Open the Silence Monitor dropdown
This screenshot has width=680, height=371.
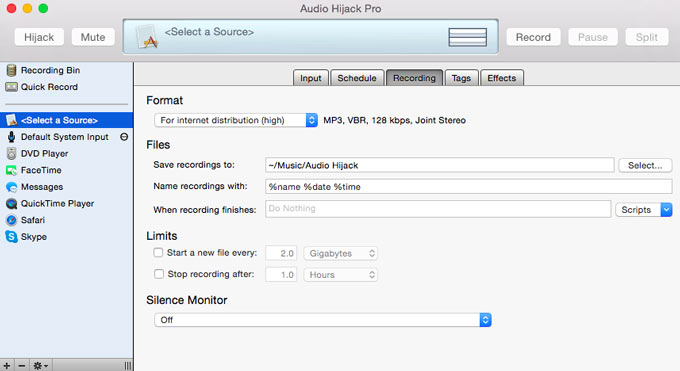tap(323, 320)
